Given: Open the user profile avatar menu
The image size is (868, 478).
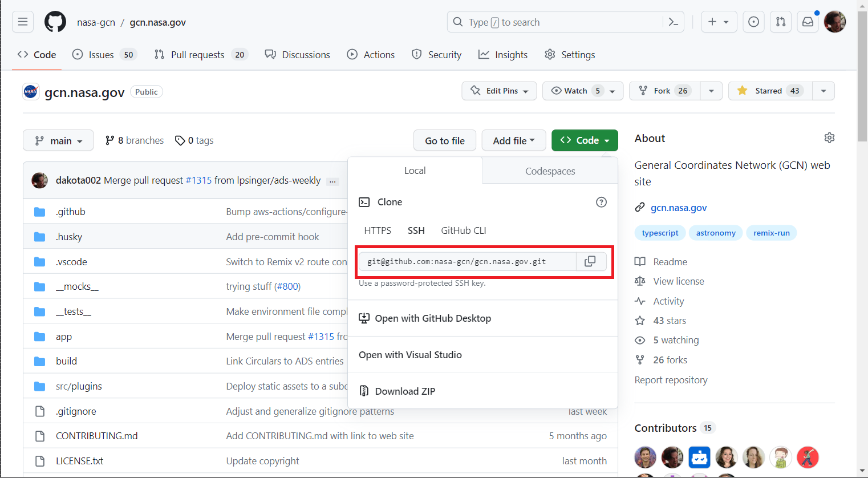Looking at the screenshot, I should click(x=835, y=22).
